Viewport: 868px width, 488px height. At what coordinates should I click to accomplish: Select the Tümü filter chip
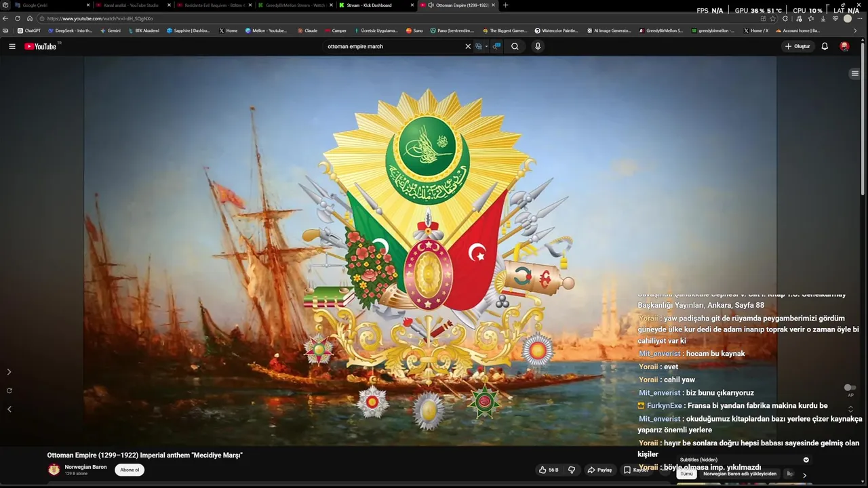point(687,474)
